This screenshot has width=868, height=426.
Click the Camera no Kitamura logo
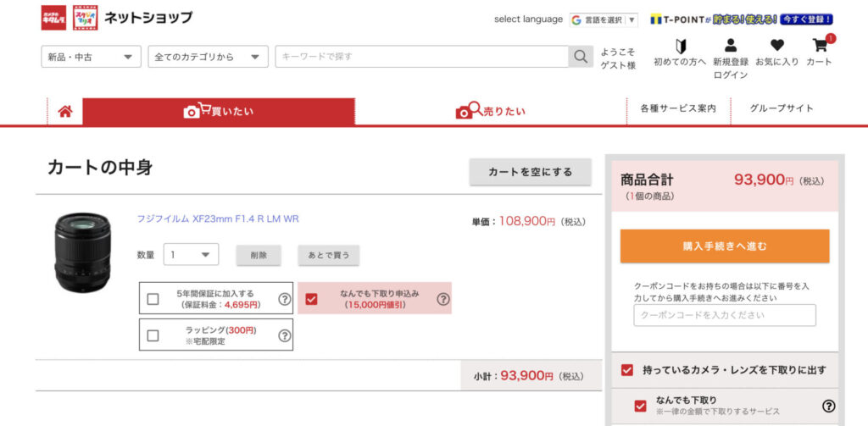(53, 18)
